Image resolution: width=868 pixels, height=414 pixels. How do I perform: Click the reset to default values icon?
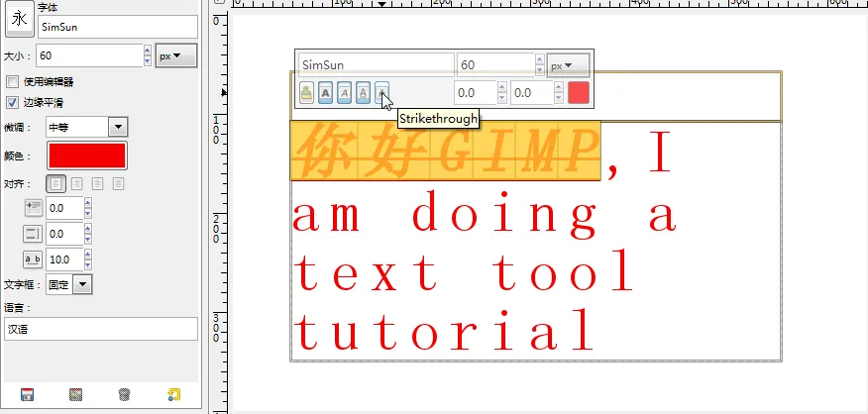coord(173,394)
